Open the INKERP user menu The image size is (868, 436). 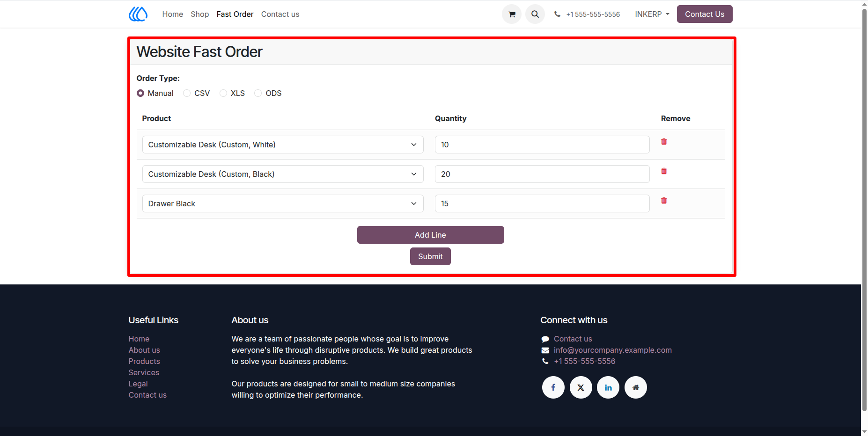[x=652, y=14]
